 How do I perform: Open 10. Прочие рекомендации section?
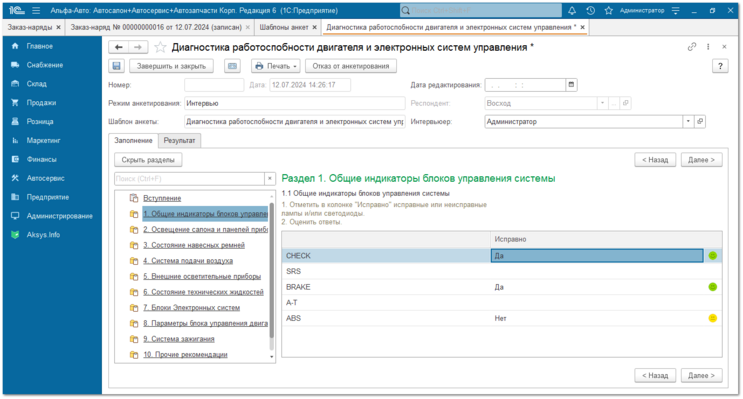[185, 354]
